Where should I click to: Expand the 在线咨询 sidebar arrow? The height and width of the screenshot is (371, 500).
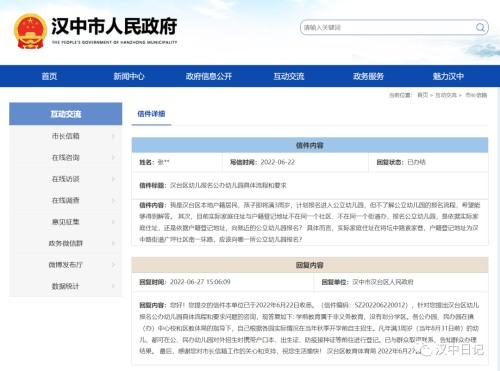point(113,157)
